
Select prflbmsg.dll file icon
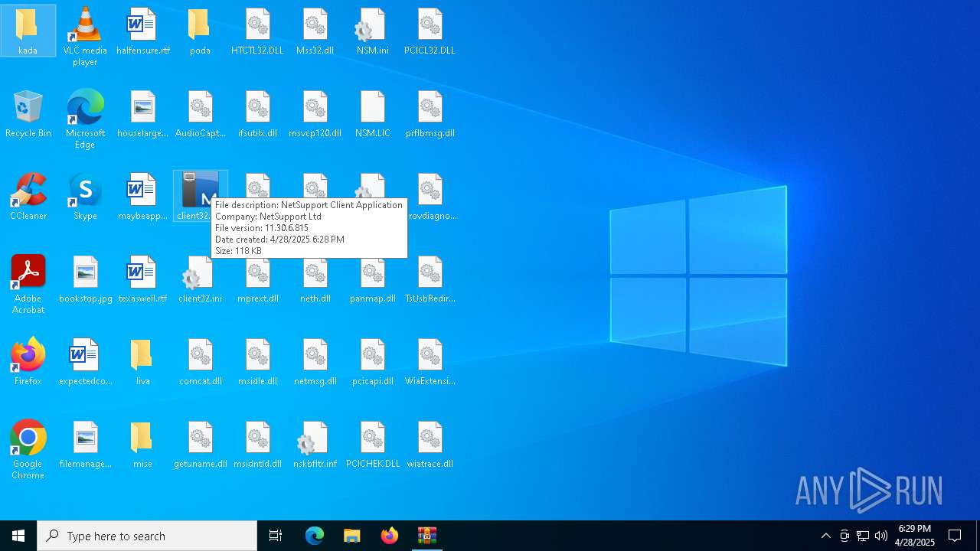click(430, 113)
